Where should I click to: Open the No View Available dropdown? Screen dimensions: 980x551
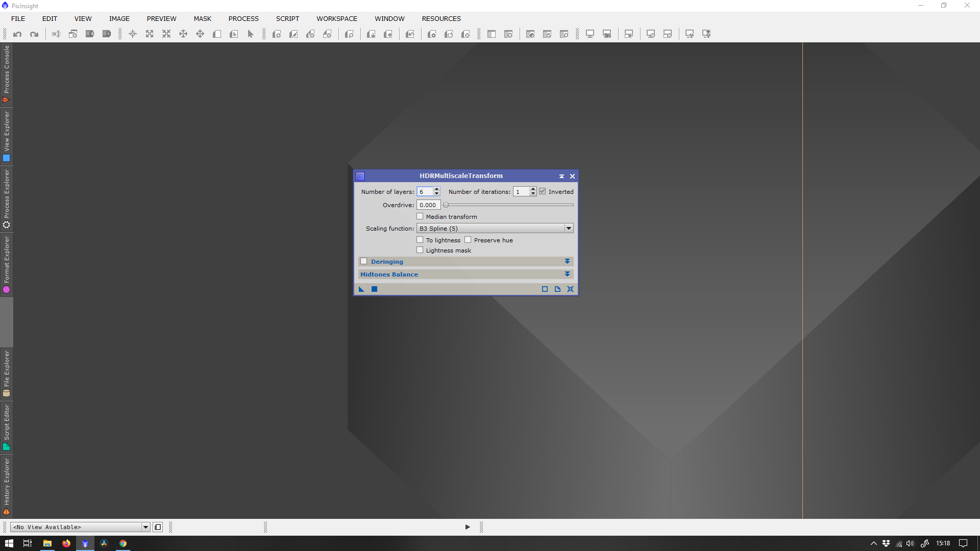tap(80, 527)
